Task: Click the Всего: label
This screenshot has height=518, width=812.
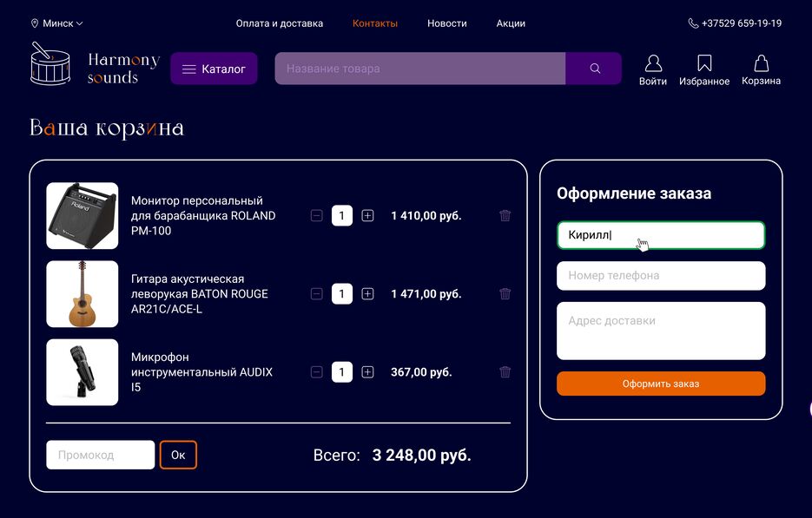Action: click(337, 456)
